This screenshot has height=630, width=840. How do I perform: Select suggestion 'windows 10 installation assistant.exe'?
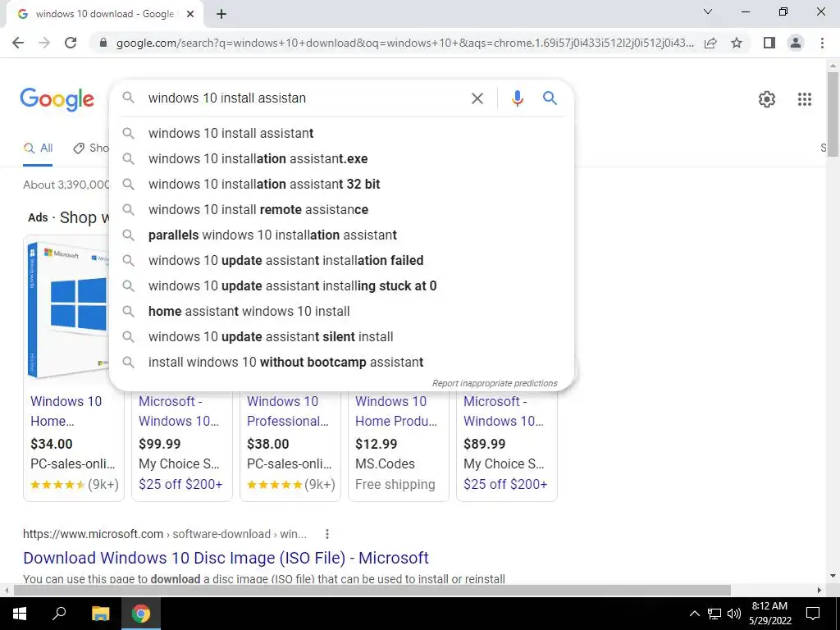[x=341, y=158]
